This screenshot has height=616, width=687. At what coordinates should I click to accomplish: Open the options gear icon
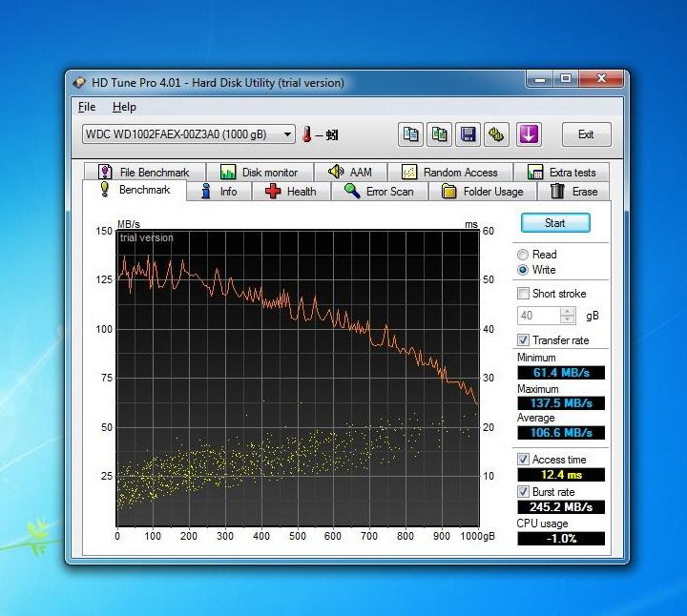pyautogui.click(x=496, y=134)
